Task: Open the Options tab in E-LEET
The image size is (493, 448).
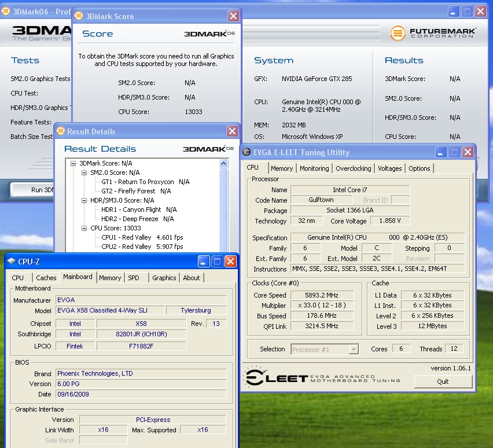Action: tap(420, 168)
